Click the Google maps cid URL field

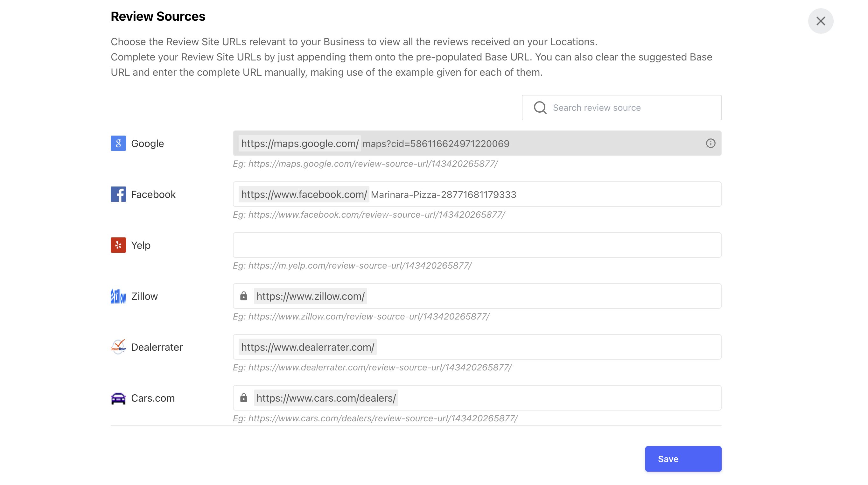[x=477, y=143]
